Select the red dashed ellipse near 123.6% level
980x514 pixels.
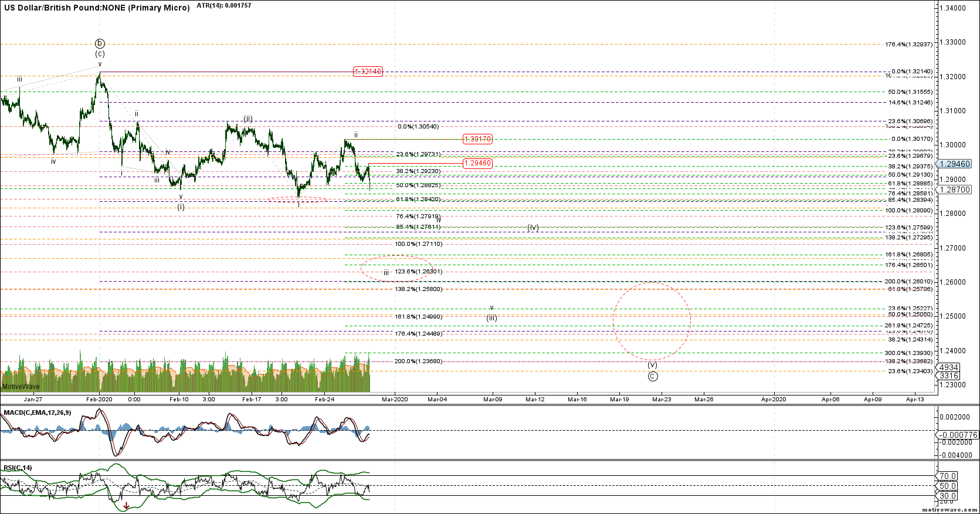click(x=396, y=268)
